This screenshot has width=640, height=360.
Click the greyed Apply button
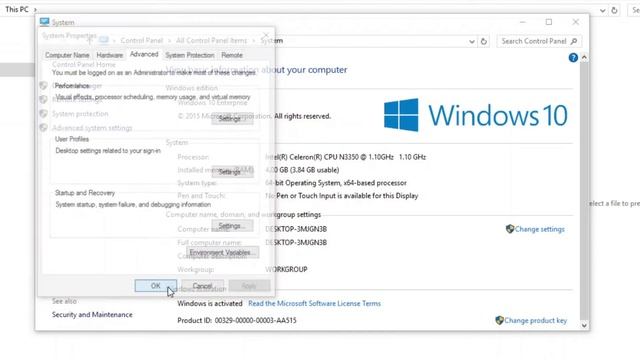[249, 286]
